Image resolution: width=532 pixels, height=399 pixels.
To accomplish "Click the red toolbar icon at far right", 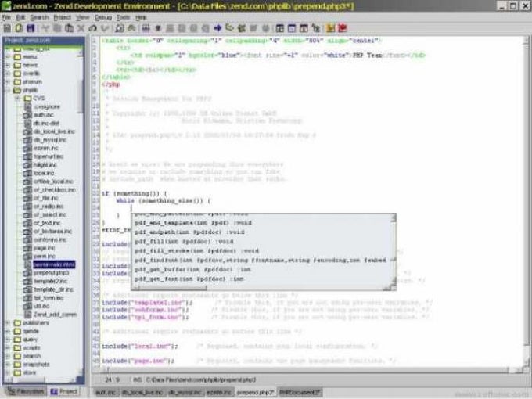I will pos(343,28).
